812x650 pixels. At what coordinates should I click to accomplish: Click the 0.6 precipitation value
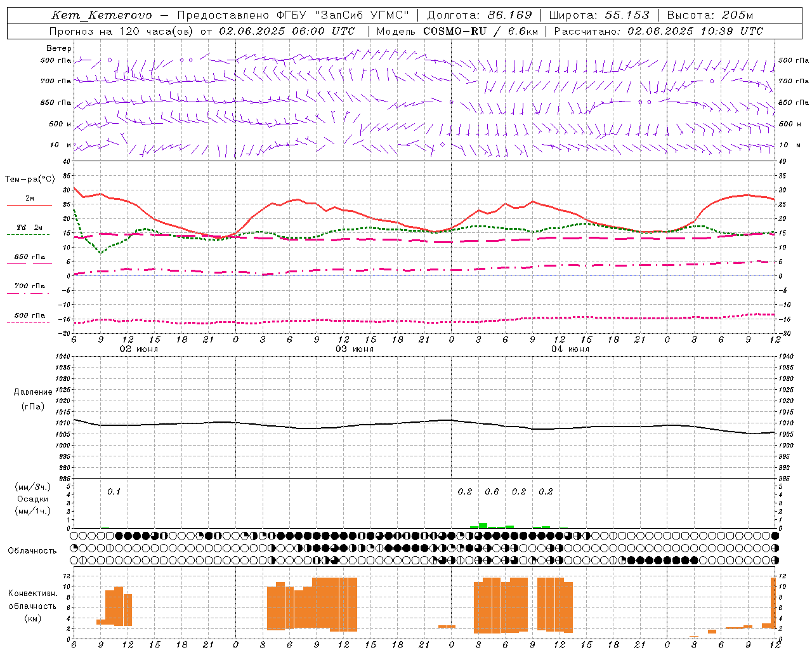[492, 491]
